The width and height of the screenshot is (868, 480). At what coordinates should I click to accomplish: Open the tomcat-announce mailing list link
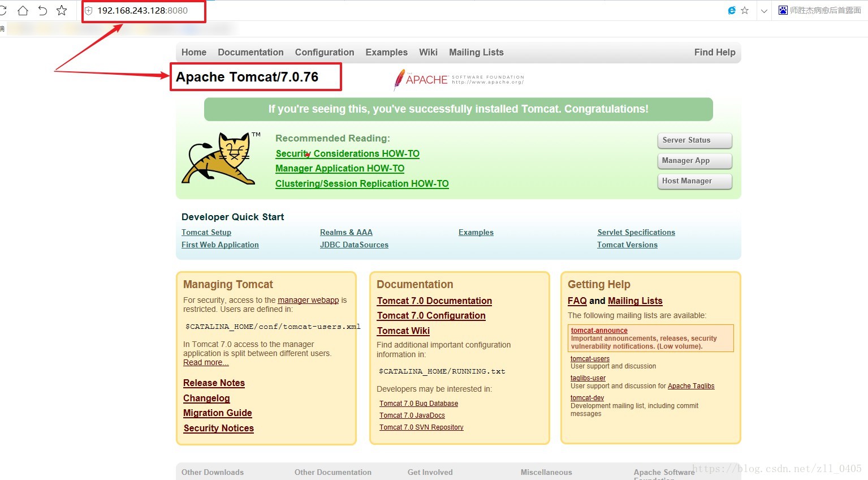point(599,331)
